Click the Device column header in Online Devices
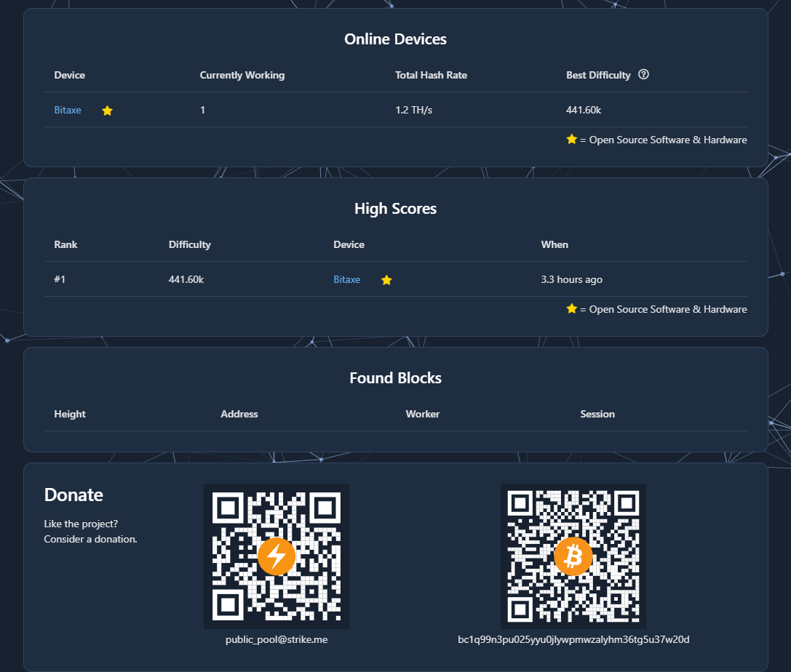Viewport: 791px width, 672px height. 70,75
